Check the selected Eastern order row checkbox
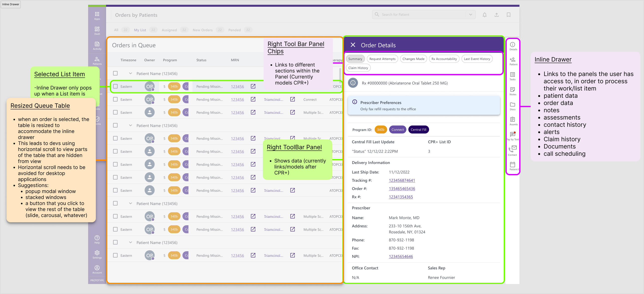This screenshot has height=294, width=644. (x=115, y=86)
